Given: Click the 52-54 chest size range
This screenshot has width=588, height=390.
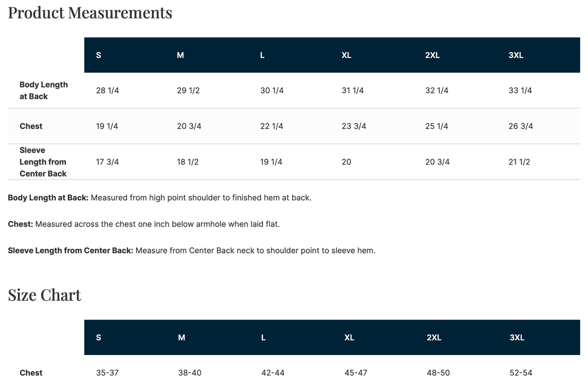Looking at the screenshot, I should tap(521, 373).
